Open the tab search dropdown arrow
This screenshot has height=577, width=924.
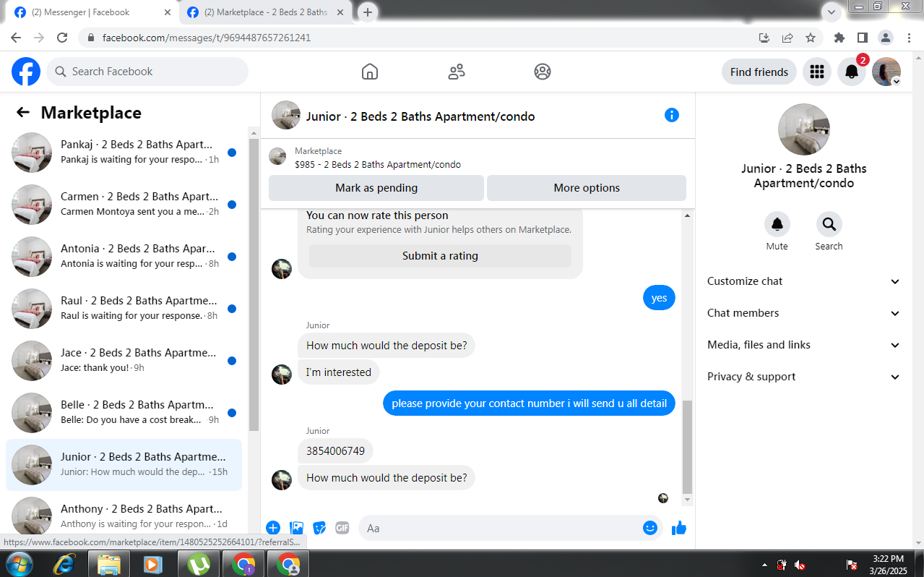coord(832,12)
